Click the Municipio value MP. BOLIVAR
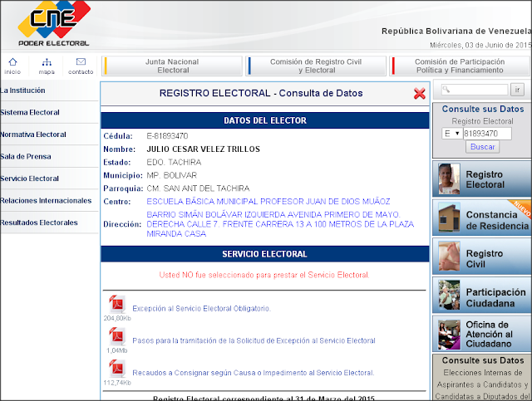 click(x=172, y=175)
